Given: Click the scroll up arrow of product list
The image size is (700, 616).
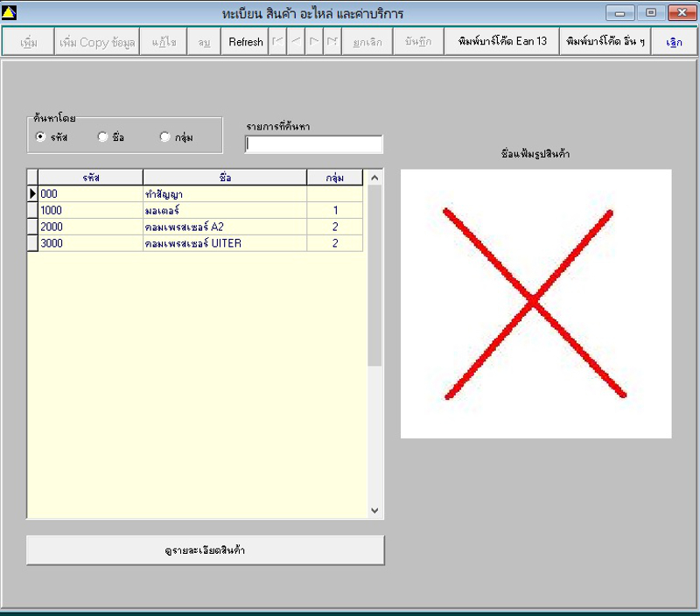Looking at the screenshot, I should (x=374, y=177).
